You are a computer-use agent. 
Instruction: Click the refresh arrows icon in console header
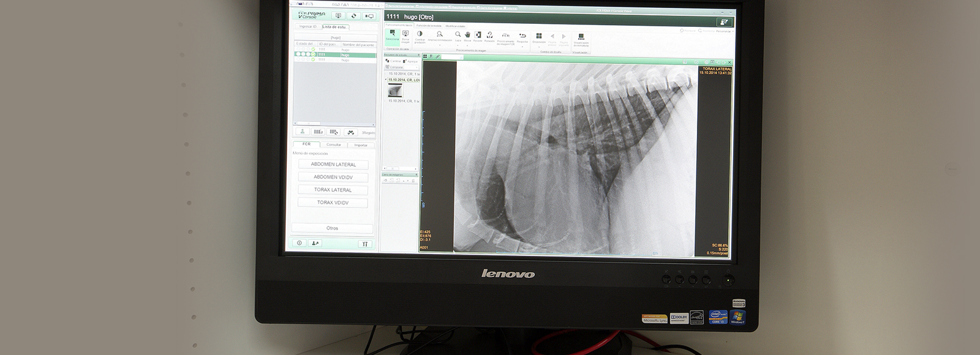(353, 16)
